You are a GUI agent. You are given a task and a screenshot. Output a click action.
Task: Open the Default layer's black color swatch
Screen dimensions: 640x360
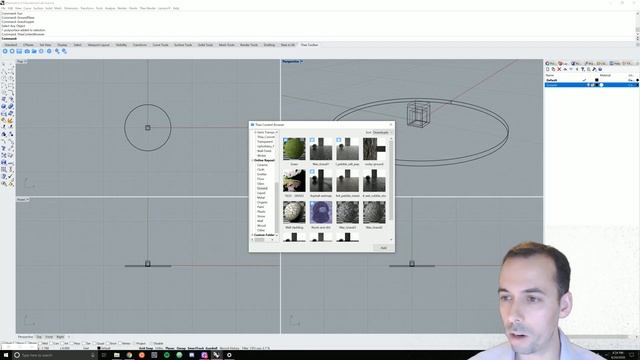tap(597, 80)
